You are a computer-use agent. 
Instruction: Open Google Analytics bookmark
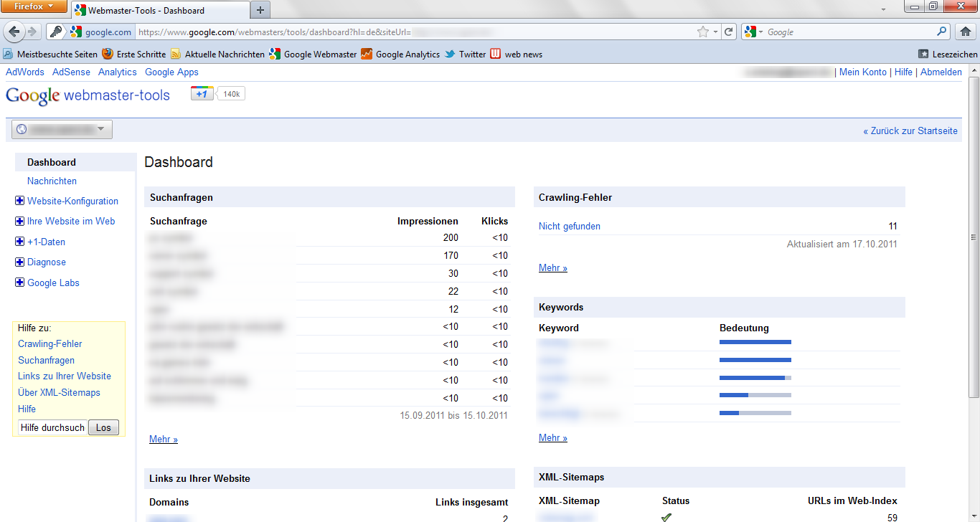pos(400,54)
